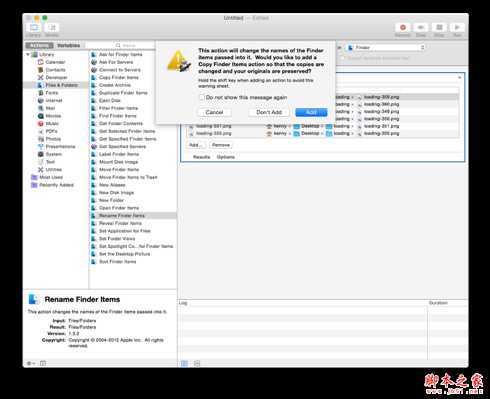Start recording with the Record button

point(403,27)
